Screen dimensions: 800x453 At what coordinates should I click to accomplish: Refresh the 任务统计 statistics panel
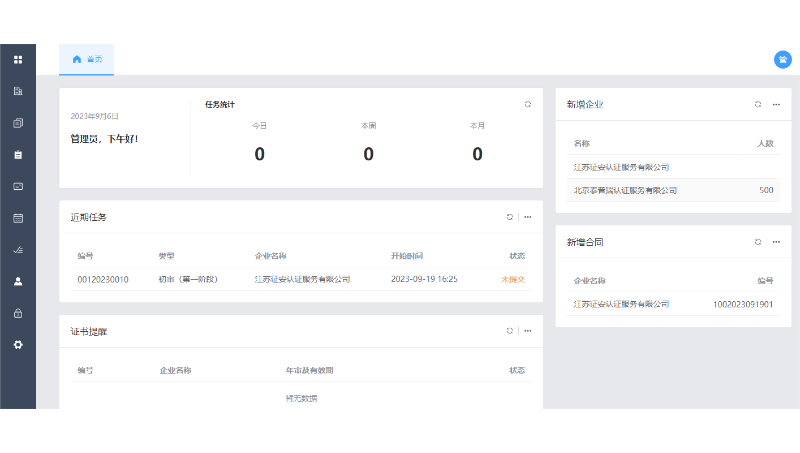(528, 104)
